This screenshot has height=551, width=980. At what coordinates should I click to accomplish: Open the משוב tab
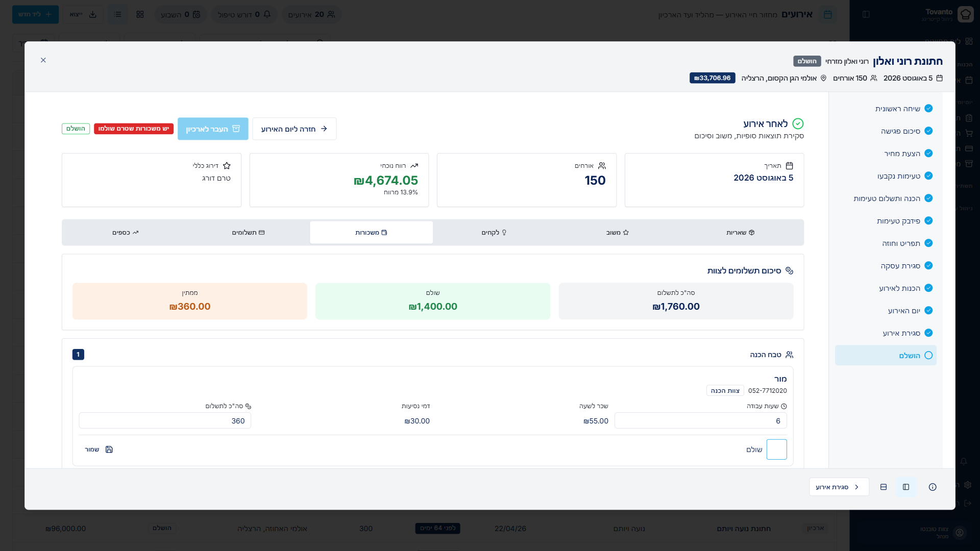(618, 233)
